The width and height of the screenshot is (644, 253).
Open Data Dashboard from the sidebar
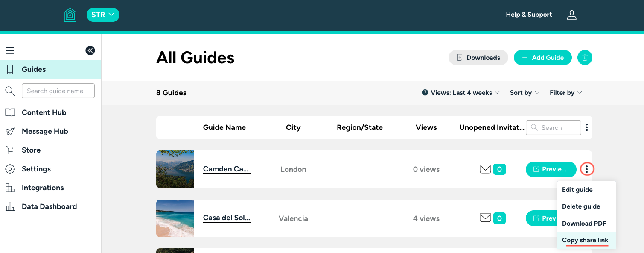click(50, 206)
